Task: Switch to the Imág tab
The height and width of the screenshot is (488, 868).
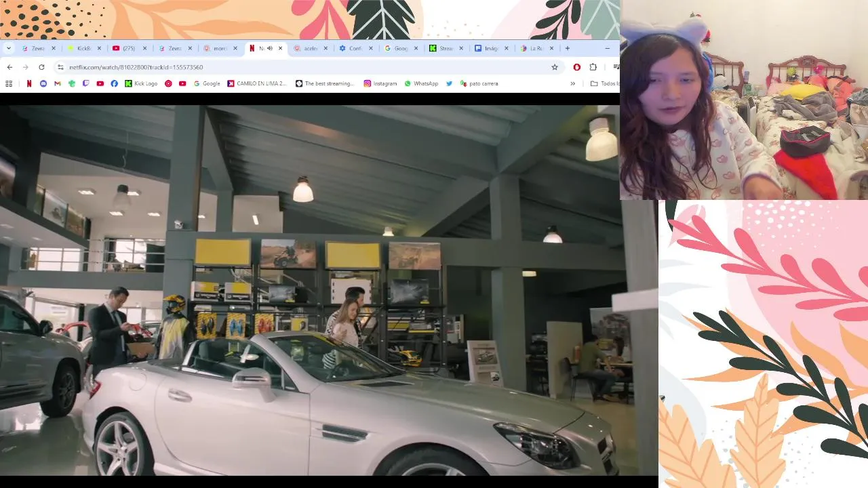Action: 492,48
